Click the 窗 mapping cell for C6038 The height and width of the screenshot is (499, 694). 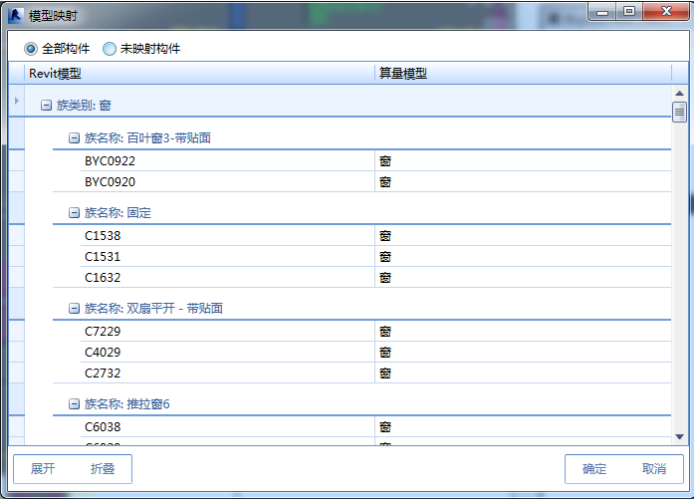coord(523,427)
